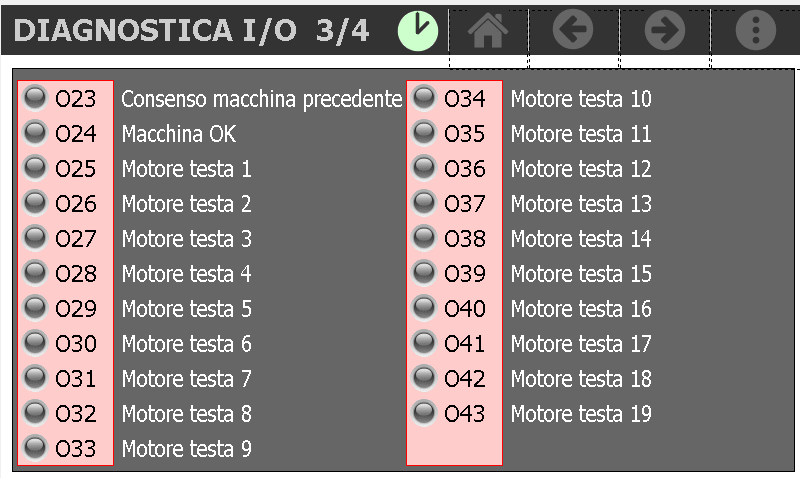The height and width of the screenshot is (478, 800).
Task: Toggle output O38 Motore testa 14 indicator
Action: pos(425,237)
